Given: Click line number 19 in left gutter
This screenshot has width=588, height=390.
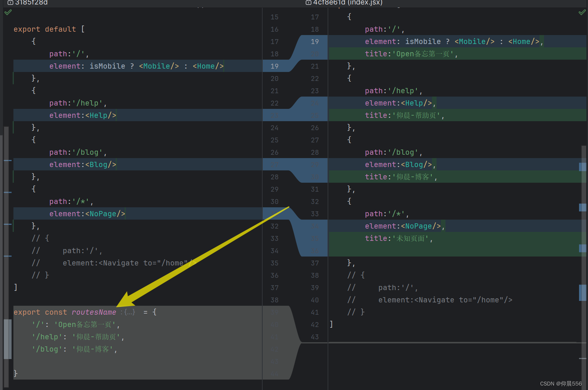Looking at the screenshot, I should point(275,66).
